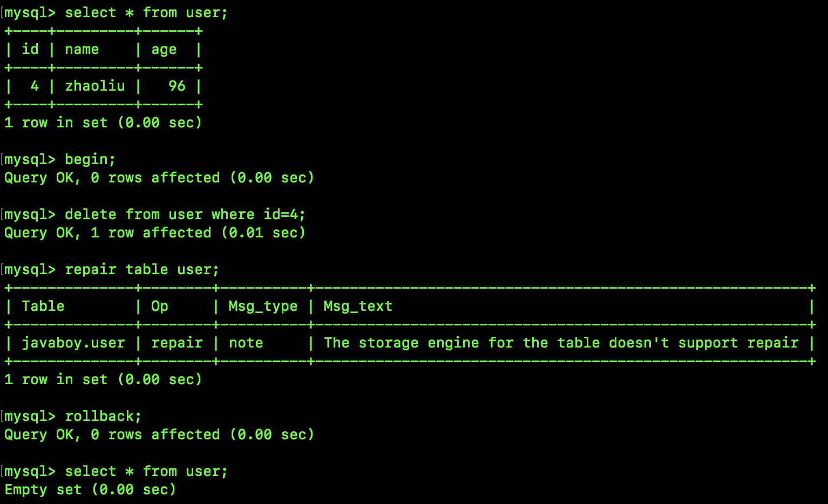Viewport: 828px width, 504px height.
Task: Click the 'zhaoliu' name cell
Action: coord(95,86)
